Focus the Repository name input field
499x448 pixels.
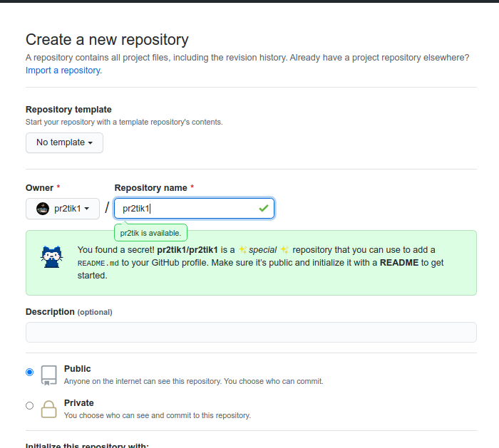pos(194,209)
